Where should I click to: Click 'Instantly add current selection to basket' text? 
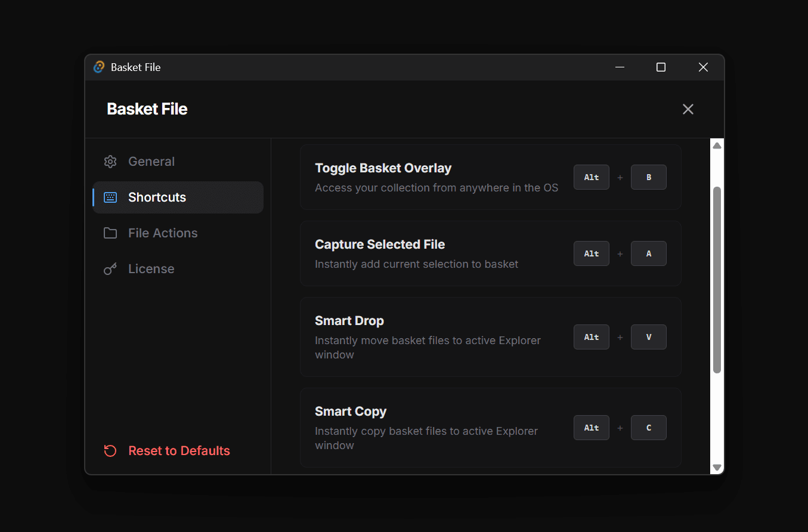coord(417,264)
